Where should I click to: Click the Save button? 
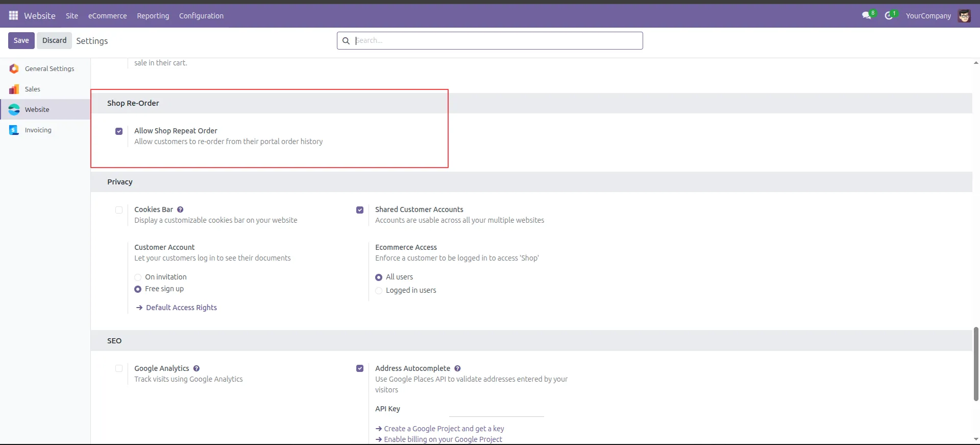21,40
